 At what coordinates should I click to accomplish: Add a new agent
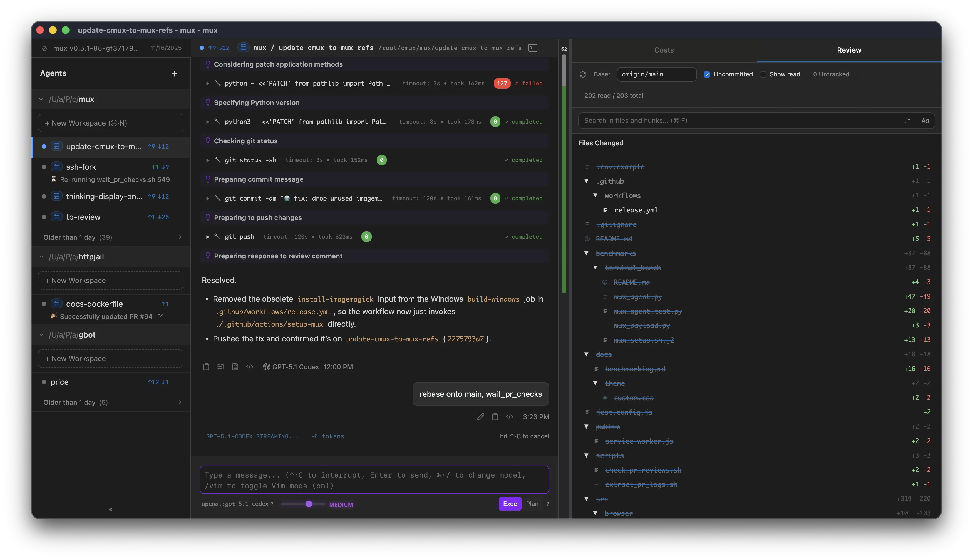pyautogui.click(x=174, y=73)
